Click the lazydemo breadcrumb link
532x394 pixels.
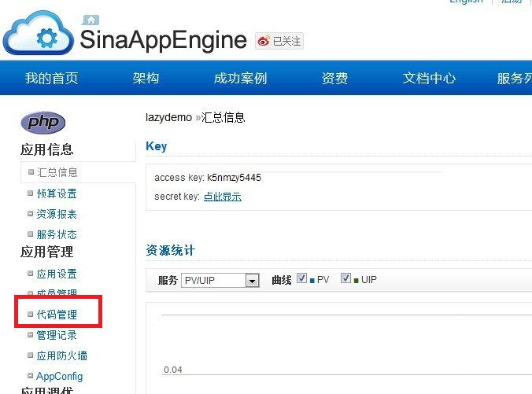(x=168, y=117)
